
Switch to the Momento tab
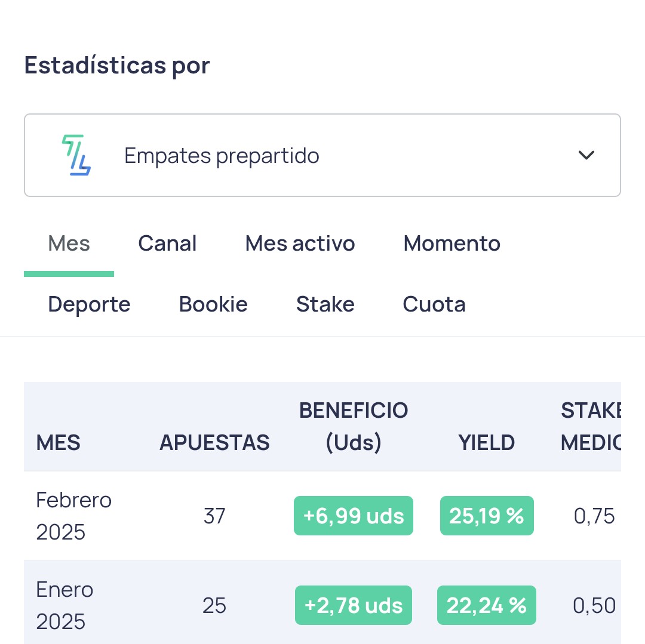pyautogui.click(x=451, y=244)
